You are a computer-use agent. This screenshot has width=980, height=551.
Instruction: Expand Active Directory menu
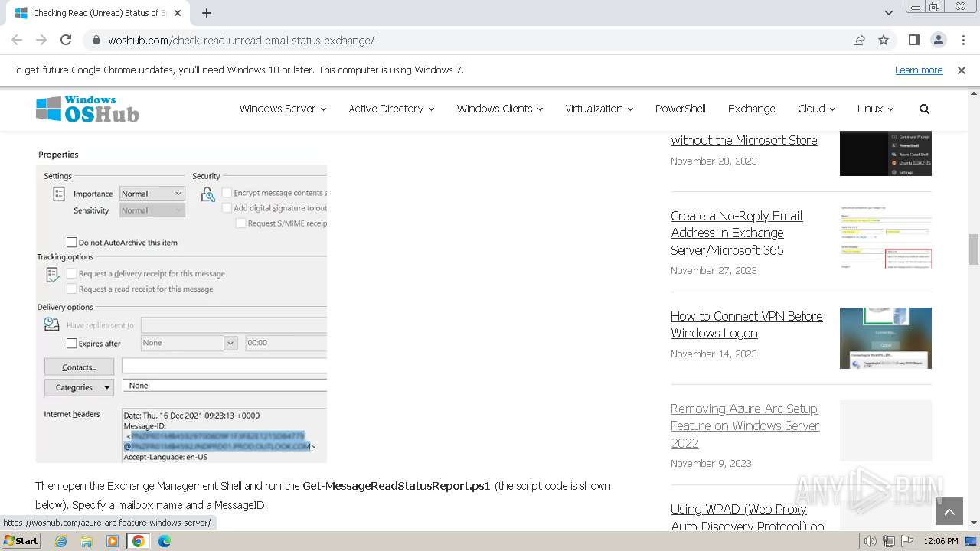click(391, 109)
